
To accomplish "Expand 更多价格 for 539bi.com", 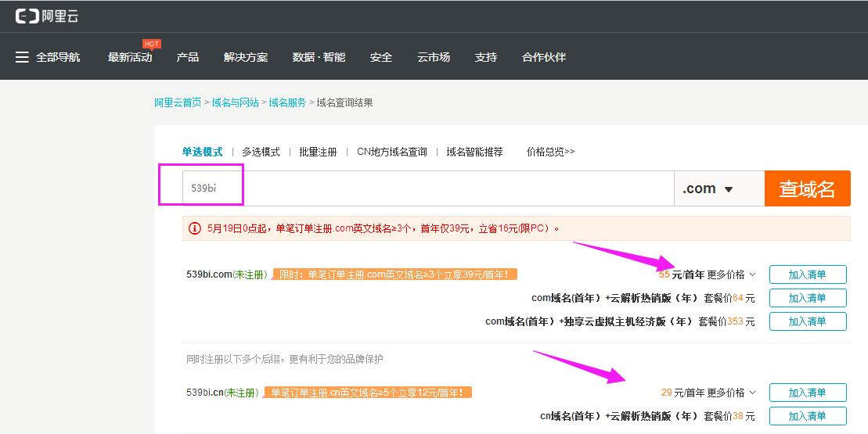I will (x=731, y=274).
